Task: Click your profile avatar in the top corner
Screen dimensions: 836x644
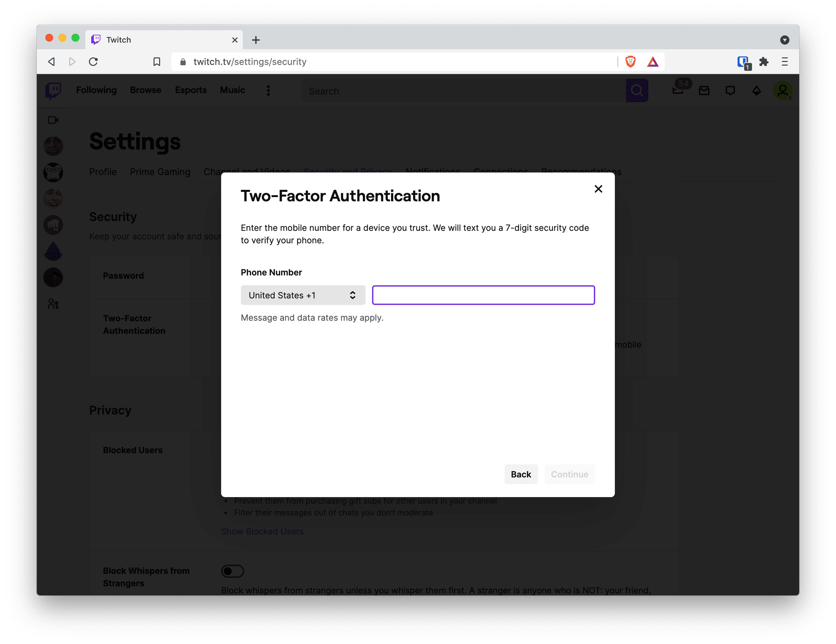Action: click(783, 90)
